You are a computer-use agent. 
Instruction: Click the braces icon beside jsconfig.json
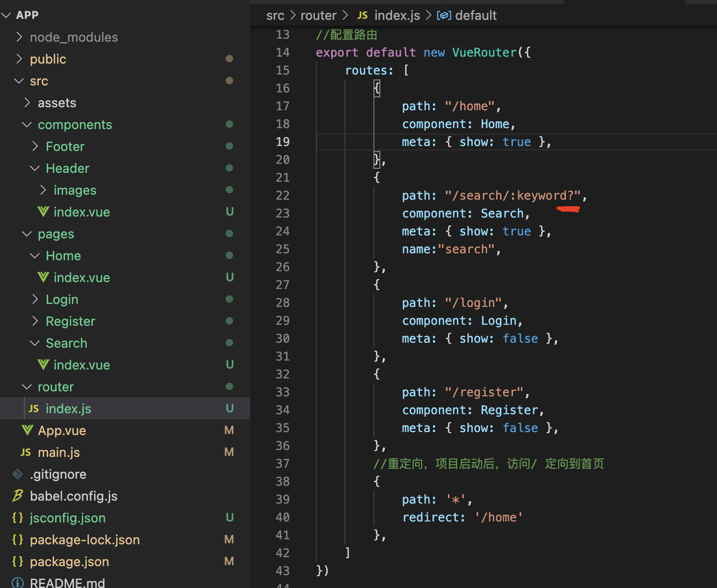tap(18, 517)
